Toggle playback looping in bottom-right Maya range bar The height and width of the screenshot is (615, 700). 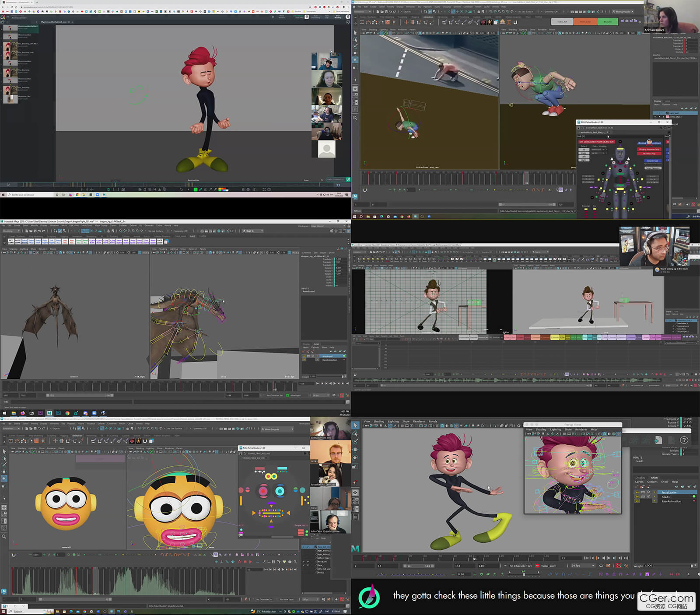coord(601,566)
